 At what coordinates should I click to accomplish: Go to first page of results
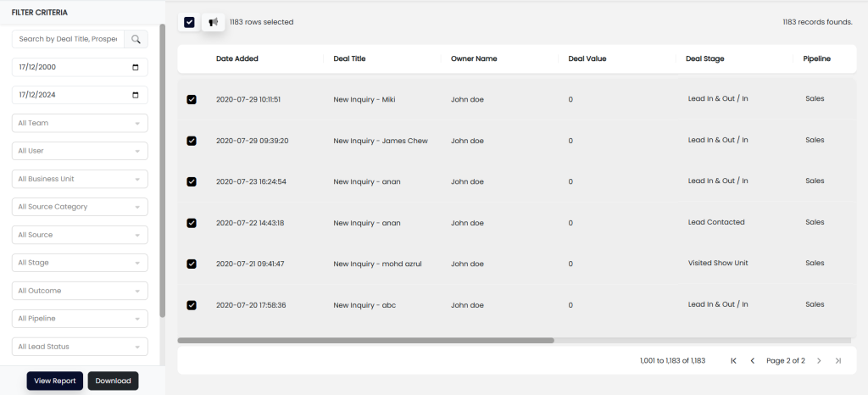[x=733, y=361]
